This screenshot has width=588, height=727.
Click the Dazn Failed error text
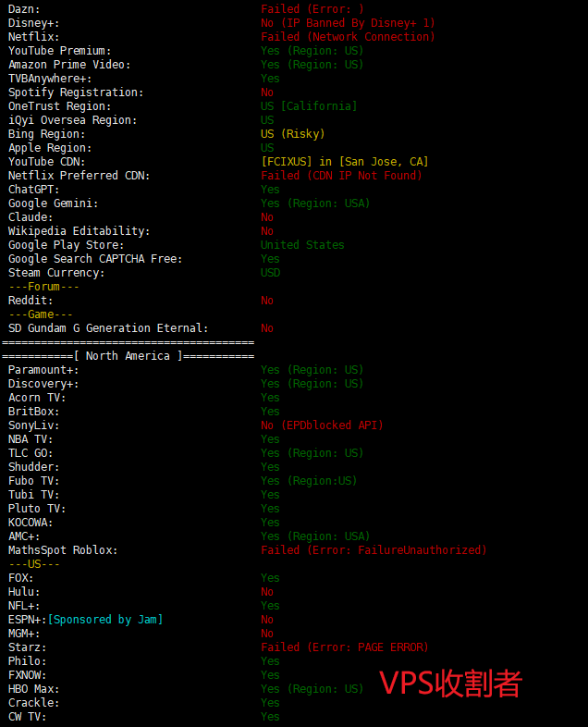(x=312, y=9)
